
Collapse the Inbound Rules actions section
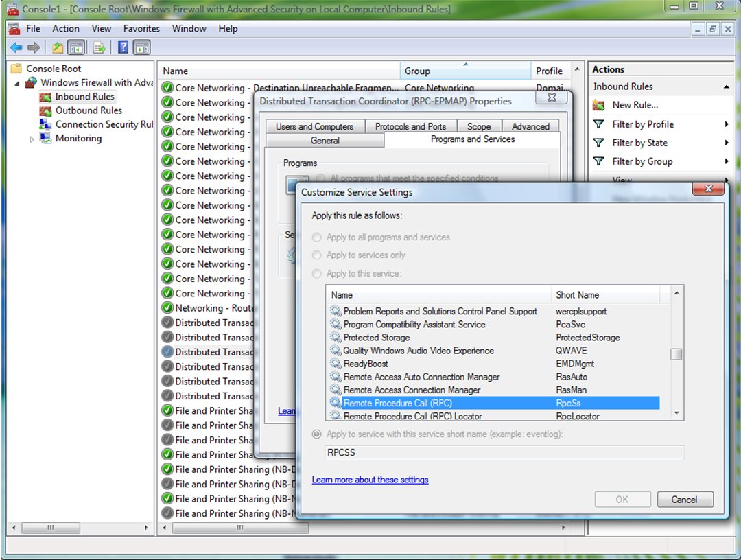tap(726, 86)
